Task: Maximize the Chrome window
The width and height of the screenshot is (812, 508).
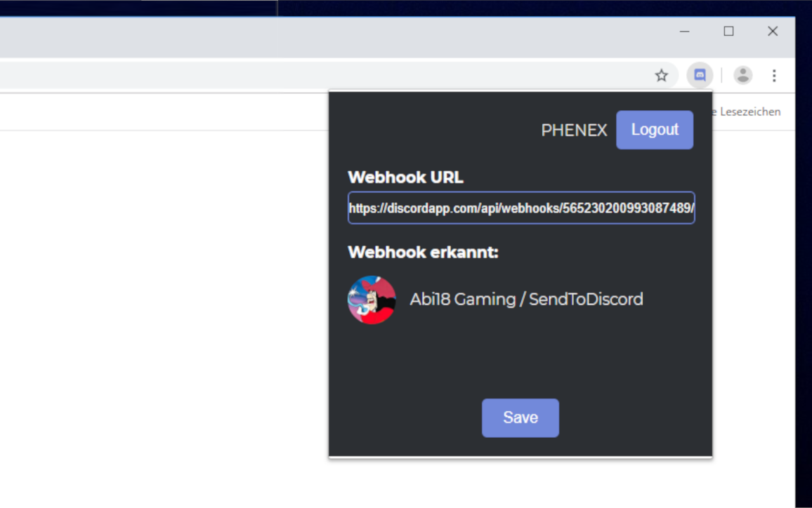Action: point(729,31)
